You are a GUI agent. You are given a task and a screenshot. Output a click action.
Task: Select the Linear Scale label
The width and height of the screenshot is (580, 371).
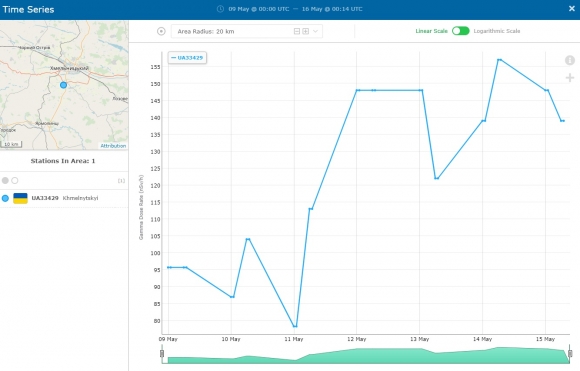point(431,31)
